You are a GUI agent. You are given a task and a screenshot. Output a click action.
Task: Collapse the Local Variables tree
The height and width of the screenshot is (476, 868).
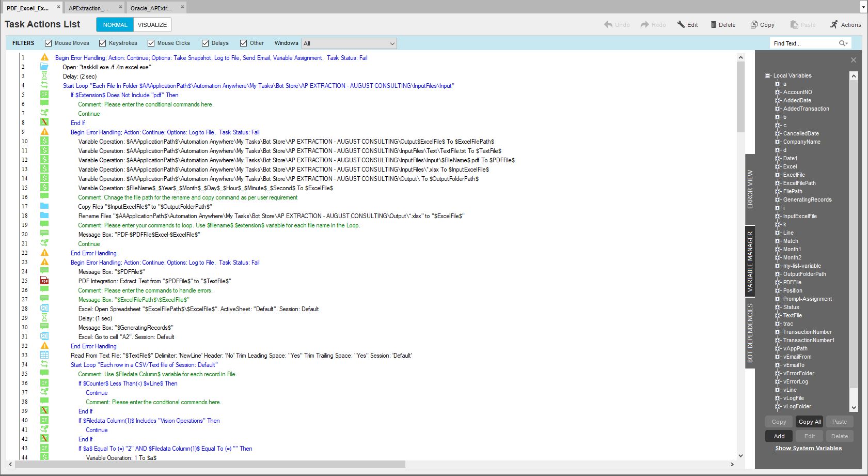click(x=768, y=76)
